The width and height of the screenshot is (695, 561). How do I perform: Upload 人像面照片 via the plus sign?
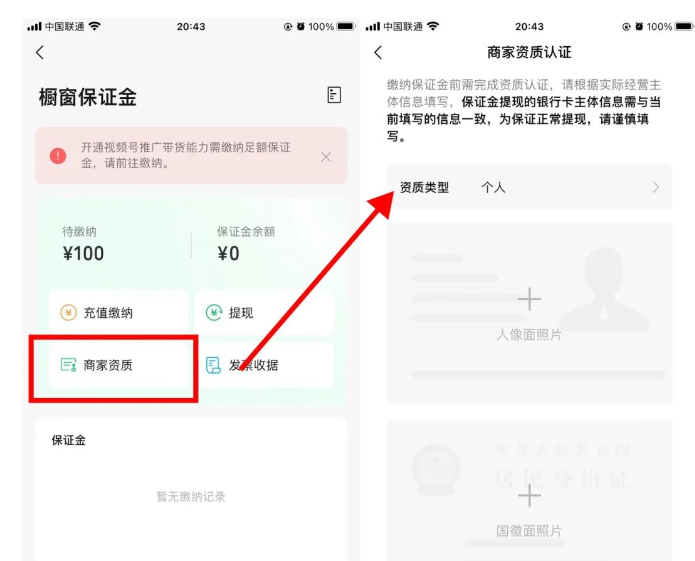529,299
